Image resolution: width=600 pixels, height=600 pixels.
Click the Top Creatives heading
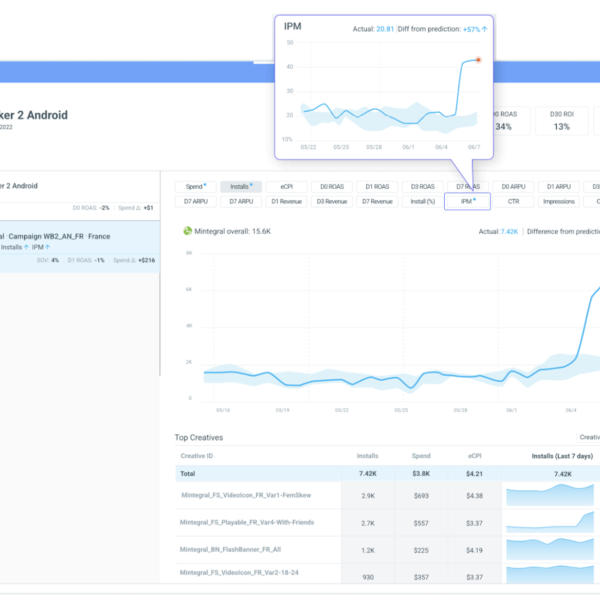coord(199,437)
